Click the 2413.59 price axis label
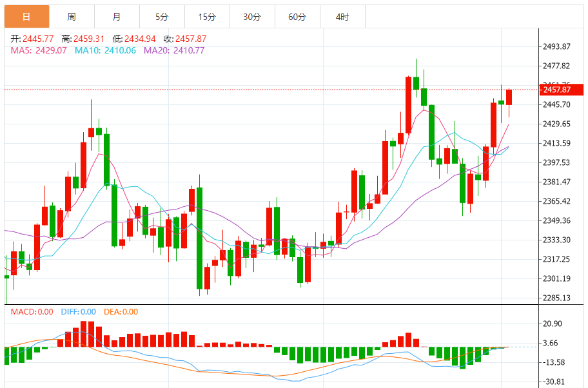This screenshot has width=588, height=388. click(x=556, y=143)
